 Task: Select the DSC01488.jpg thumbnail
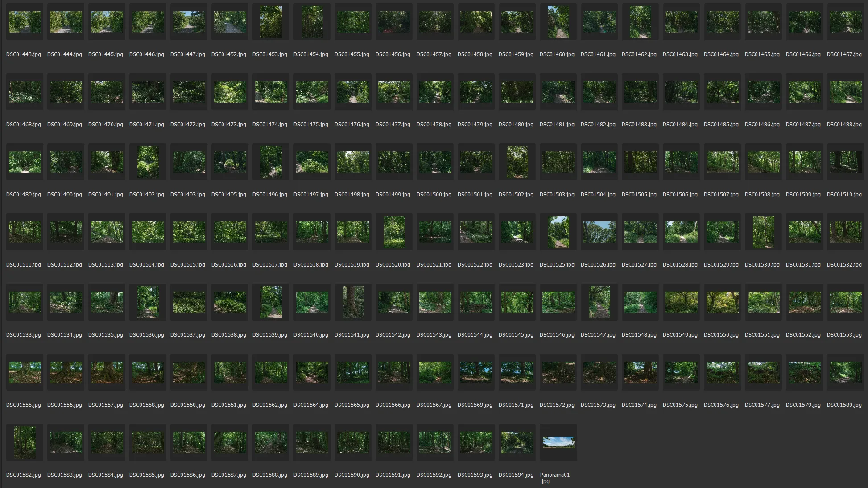(845, 92)
